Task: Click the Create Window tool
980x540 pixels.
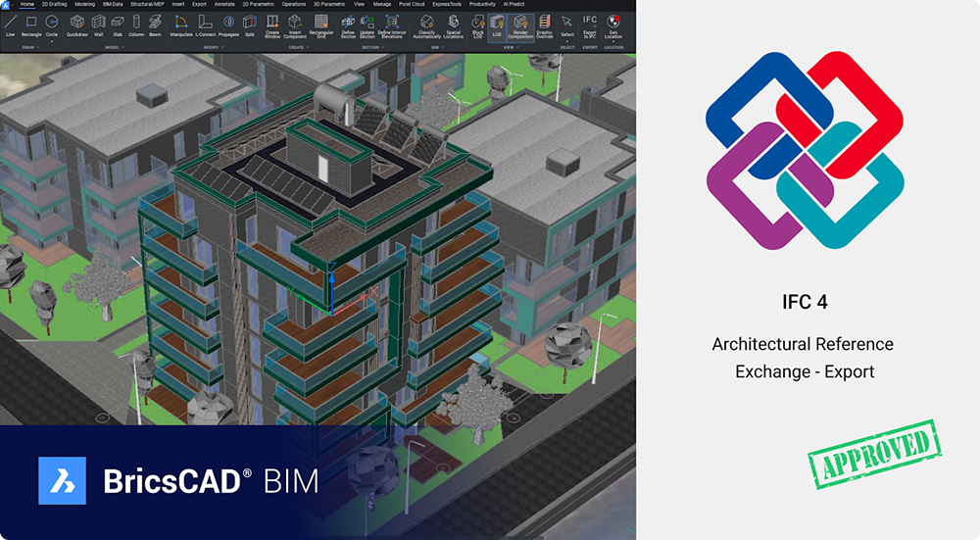Action: (x=272, y=26)
